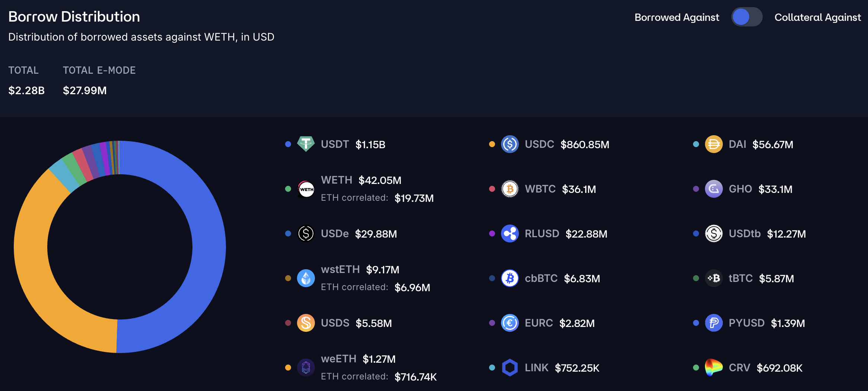Viewport: 868px width, 391px height.
Task: Select the LINK Chainlink hexagon icon
Action: [510, 368]
